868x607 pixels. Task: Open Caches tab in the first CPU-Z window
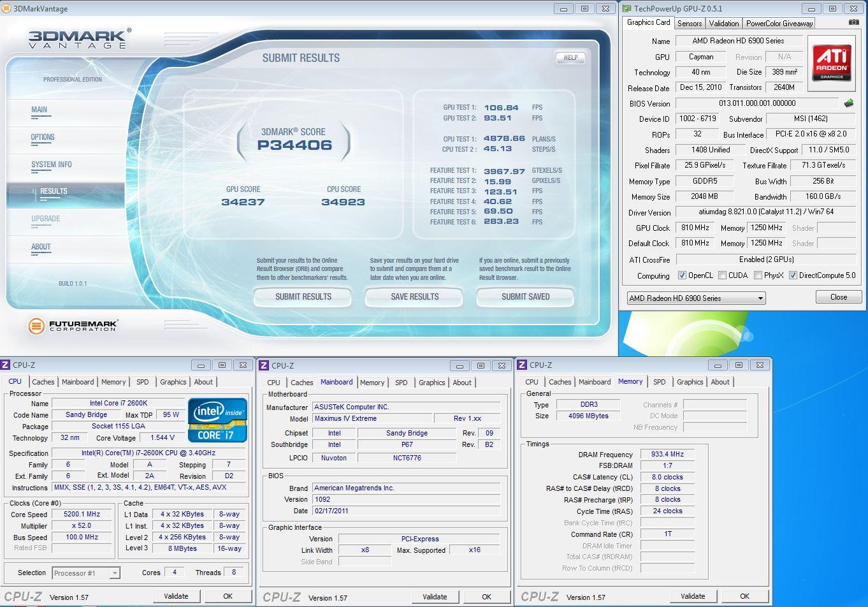click(43, 382)
